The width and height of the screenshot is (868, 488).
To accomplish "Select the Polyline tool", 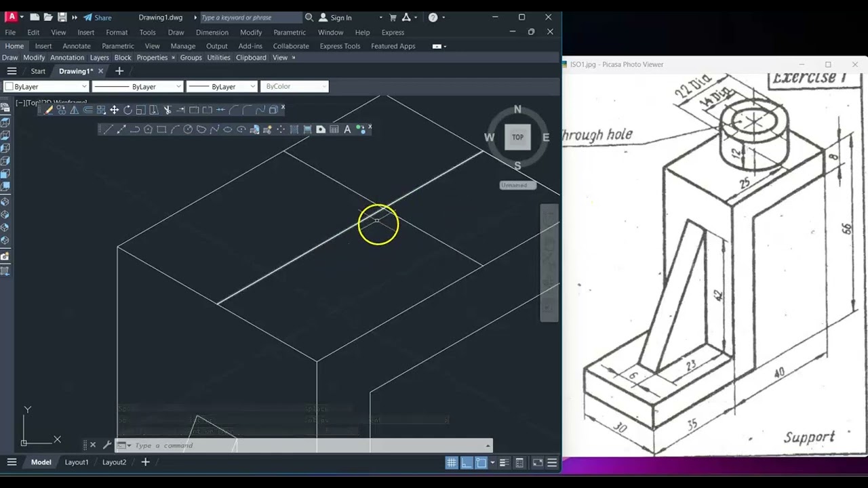I will pos(135,129).
